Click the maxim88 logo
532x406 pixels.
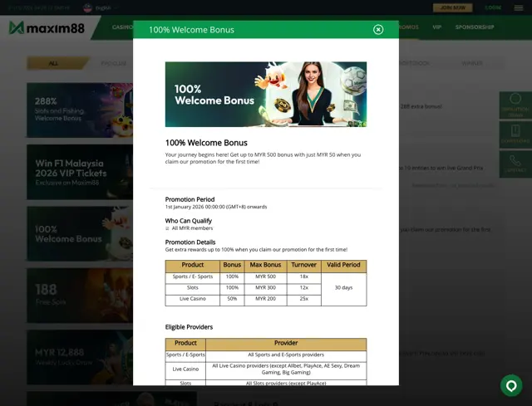47,27
